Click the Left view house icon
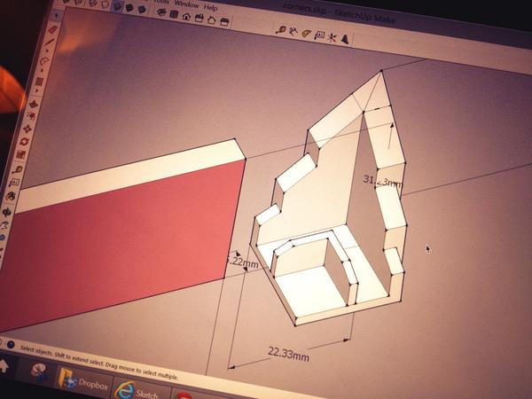The height and width of the screenshot is (399, 532). [x=224, y=21]
